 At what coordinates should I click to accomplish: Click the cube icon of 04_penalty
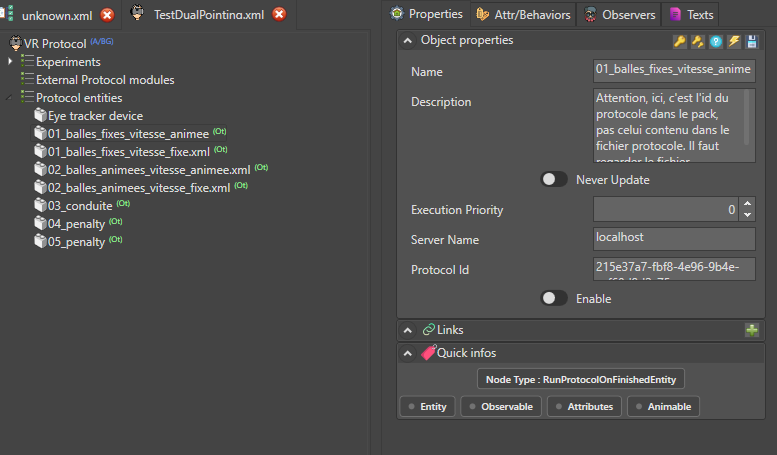(40, 224)
